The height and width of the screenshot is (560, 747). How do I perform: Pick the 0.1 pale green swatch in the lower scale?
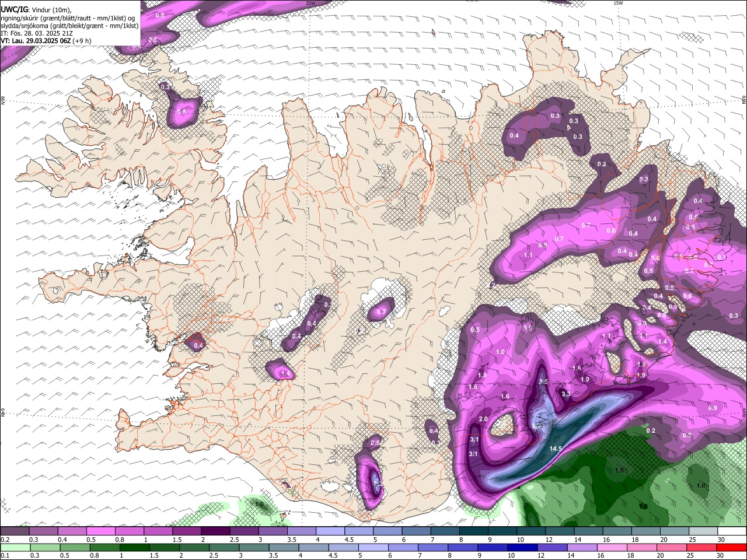15,547
